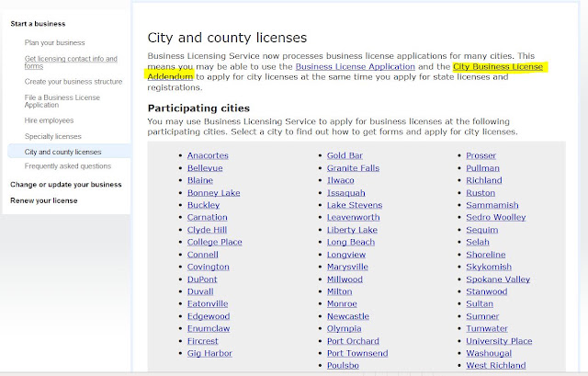
Task: Select the Spokane Valley link
Action: (x=498, y=279)
